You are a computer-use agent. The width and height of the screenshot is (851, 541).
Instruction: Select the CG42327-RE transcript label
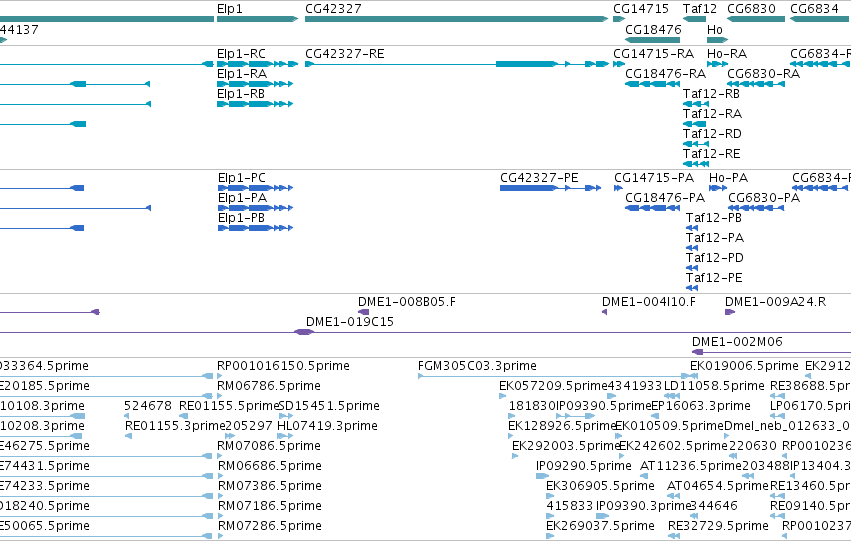345,54
